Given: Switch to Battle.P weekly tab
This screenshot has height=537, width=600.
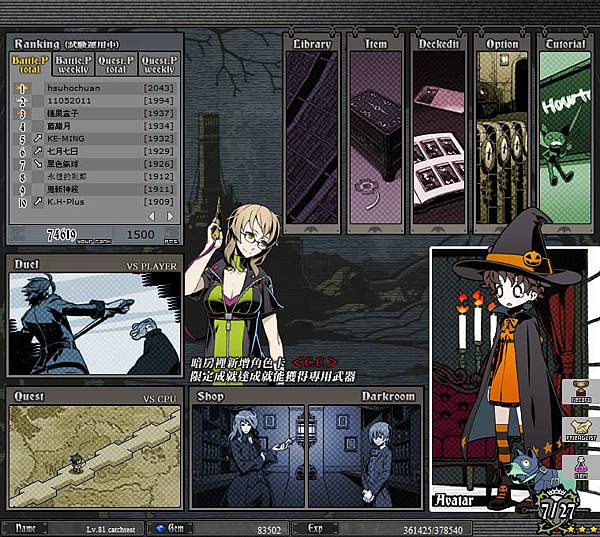Looking at the screenshot, I should tap(73, 65).
